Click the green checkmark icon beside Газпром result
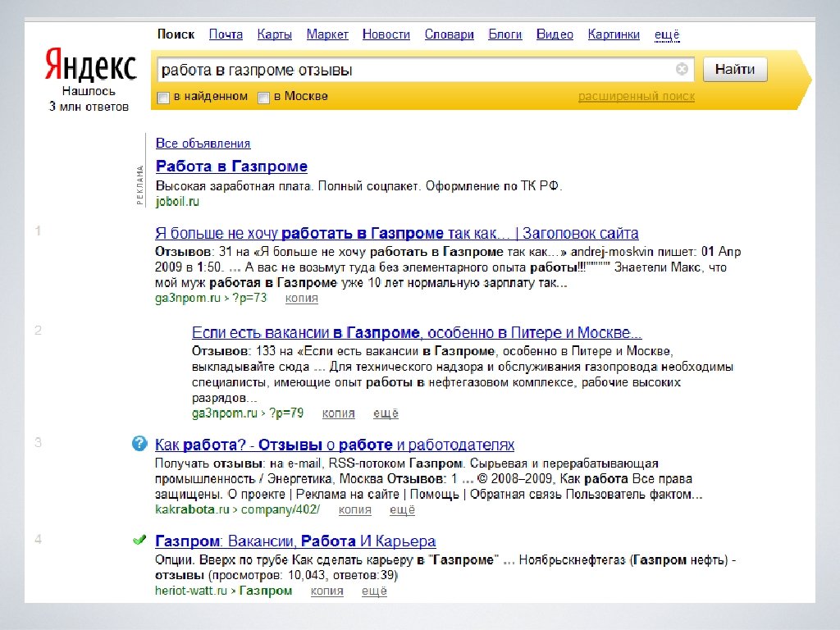Image resolution: width=840 pixels, height=630 pixels. [139, 540]
